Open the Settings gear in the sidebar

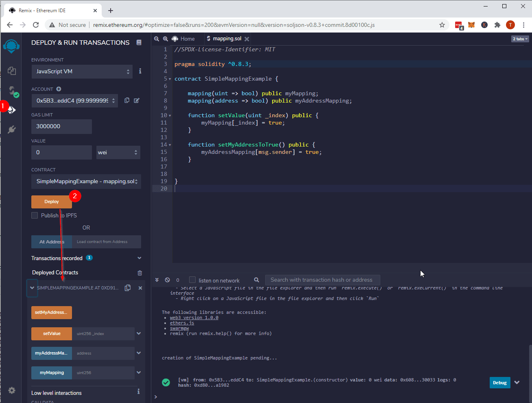coord(12,390)
